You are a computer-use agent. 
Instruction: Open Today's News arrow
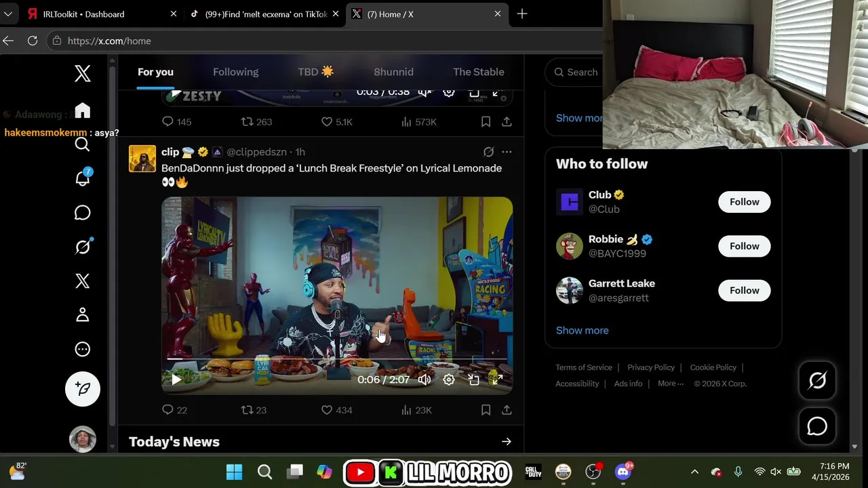point(506,442)
